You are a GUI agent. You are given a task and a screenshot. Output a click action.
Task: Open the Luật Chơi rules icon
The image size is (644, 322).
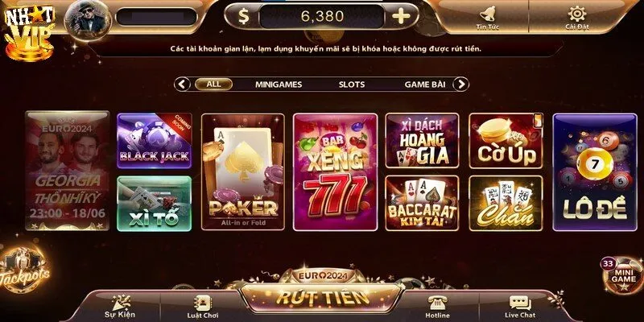point(203,307)
